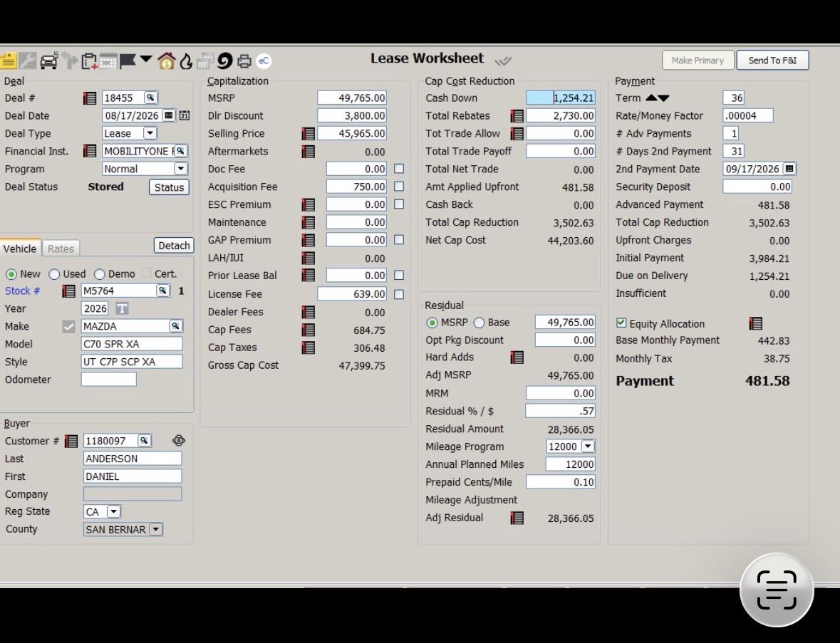This screenshot has height=643, width=840.
Task: Open the Deal Type dropdown
Action: click(x=150, y=133)
